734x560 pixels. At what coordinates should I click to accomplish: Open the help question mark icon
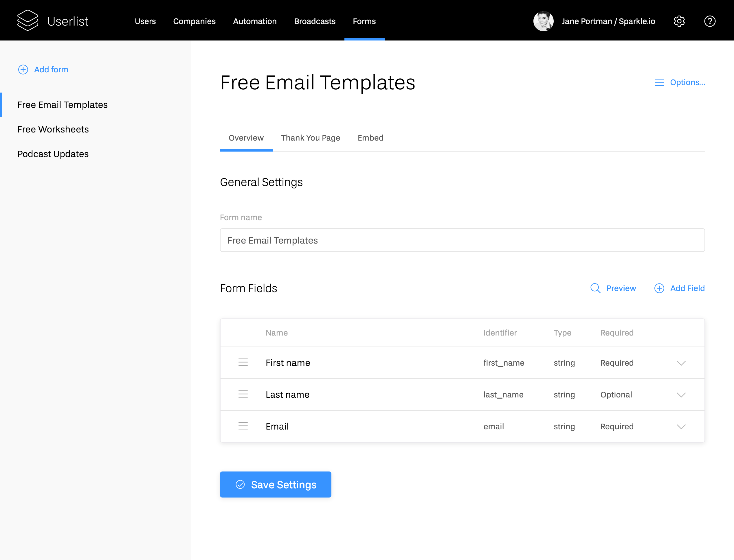click(710, 21)
